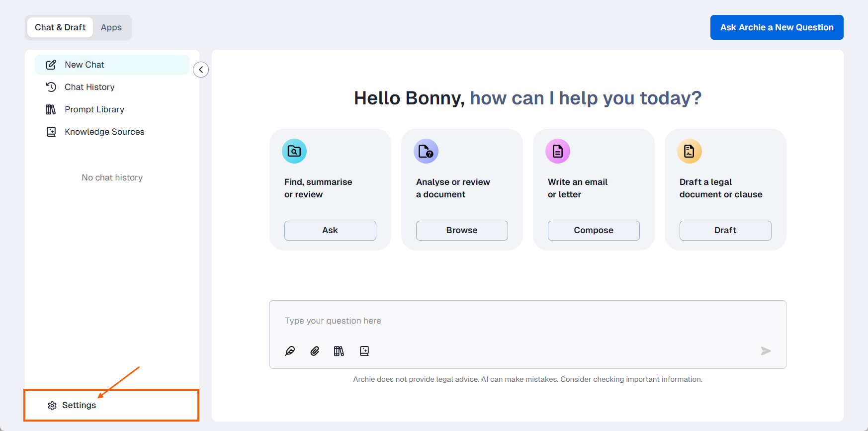868x431 pixels.
Task: Open prompt library icon in question box
Action: [x=339, y=351]
